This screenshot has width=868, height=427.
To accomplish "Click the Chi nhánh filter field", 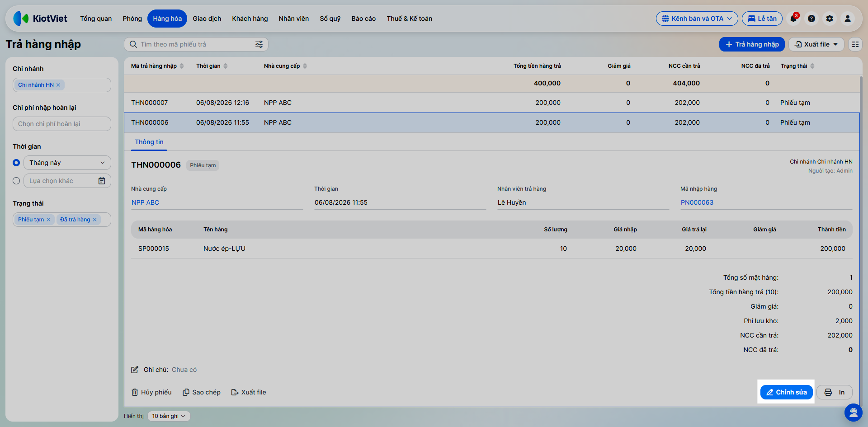I will [62, 85].
